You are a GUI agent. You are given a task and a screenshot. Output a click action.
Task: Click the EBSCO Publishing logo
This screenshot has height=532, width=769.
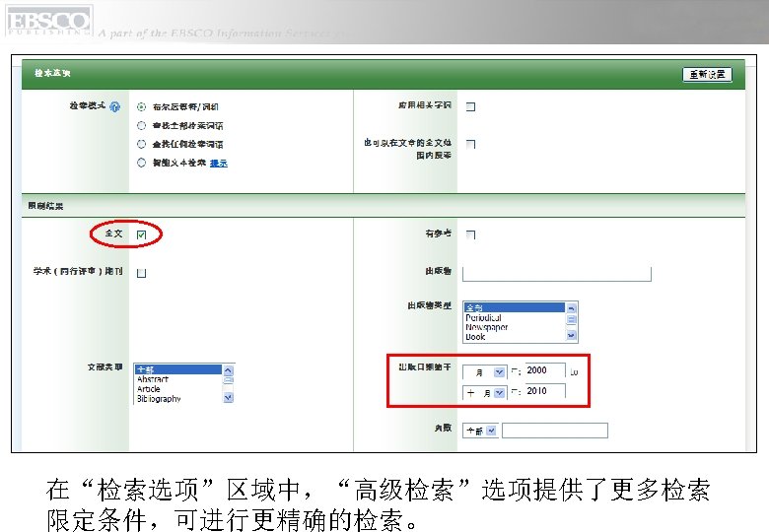click(48, 21)
